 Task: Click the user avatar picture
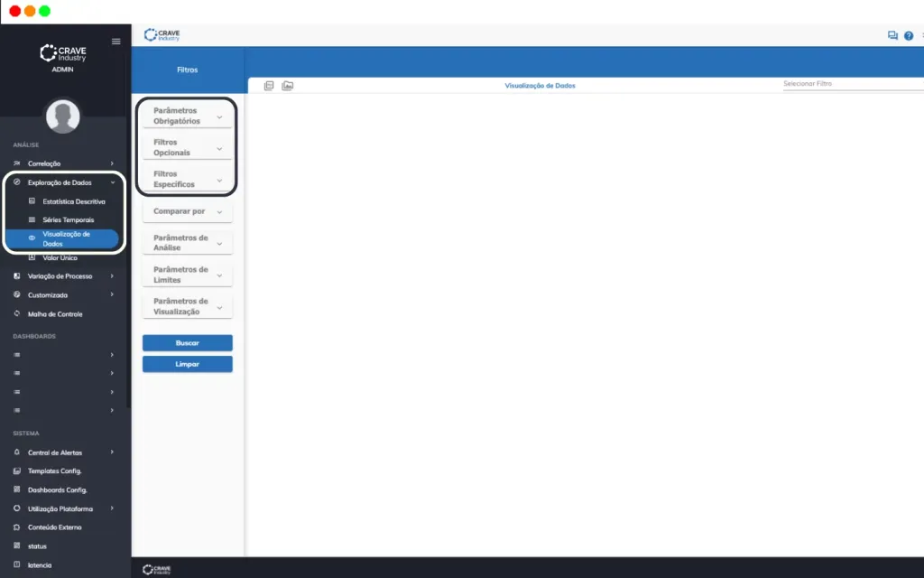pos(63,117)
